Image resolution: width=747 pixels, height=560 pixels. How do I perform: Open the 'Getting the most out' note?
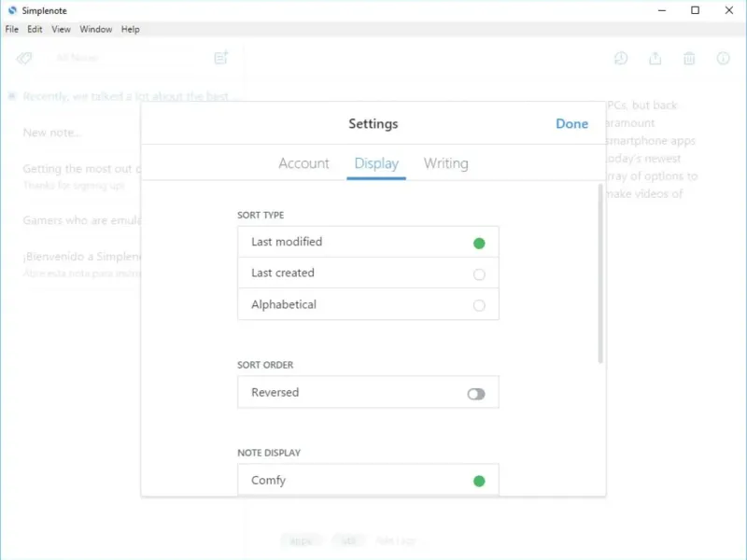point(82,175)
